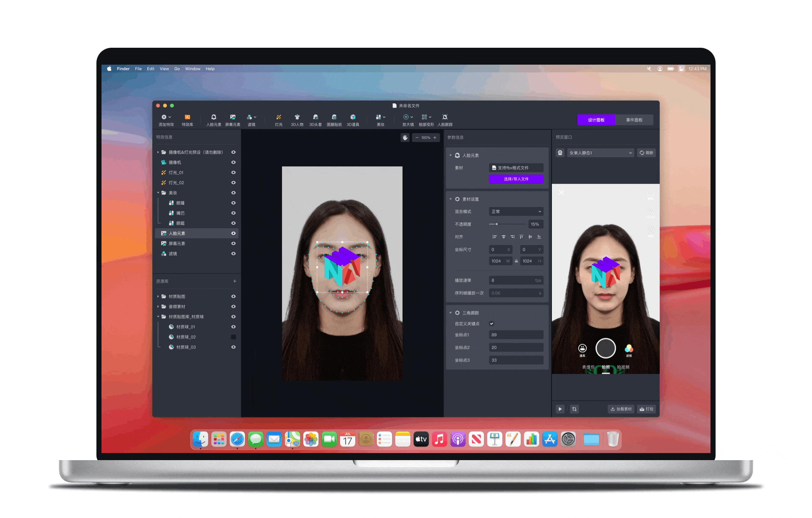812x518 pixels.
Task: Click the 面膜贴纸 face sticker tool
Action: (x=334, y=118)
